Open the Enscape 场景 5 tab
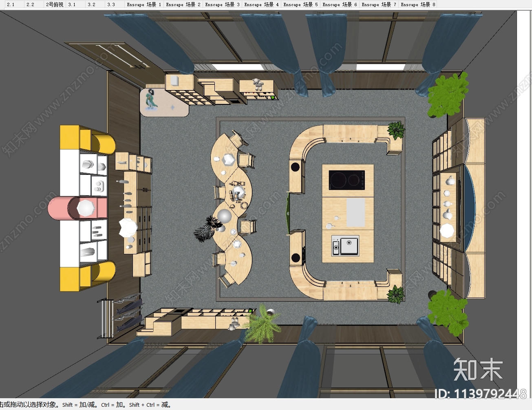The width and height of the screenshot is (532, 410). coord(300,4)
